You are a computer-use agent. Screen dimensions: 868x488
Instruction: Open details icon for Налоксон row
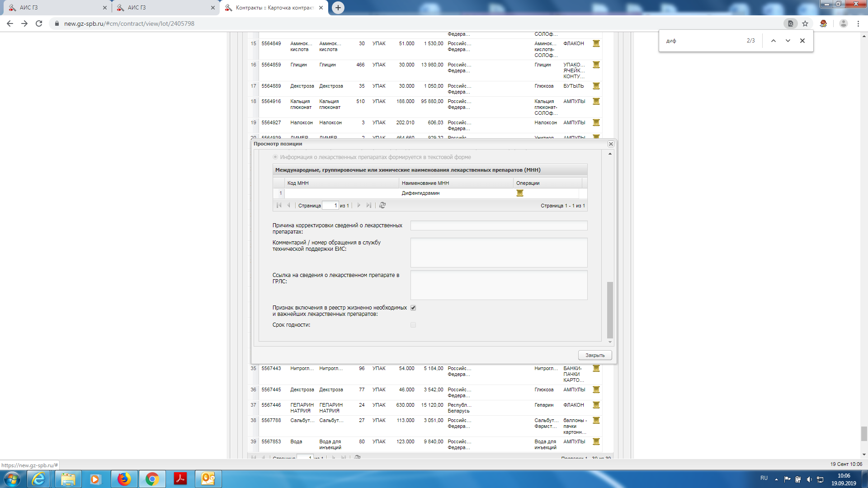(596, 123)
